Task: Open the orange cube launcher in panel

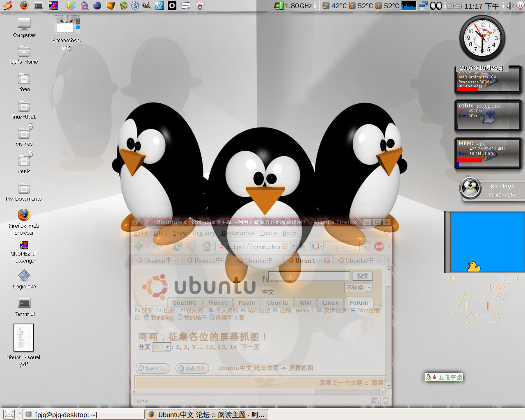Action: click(110, 5)
